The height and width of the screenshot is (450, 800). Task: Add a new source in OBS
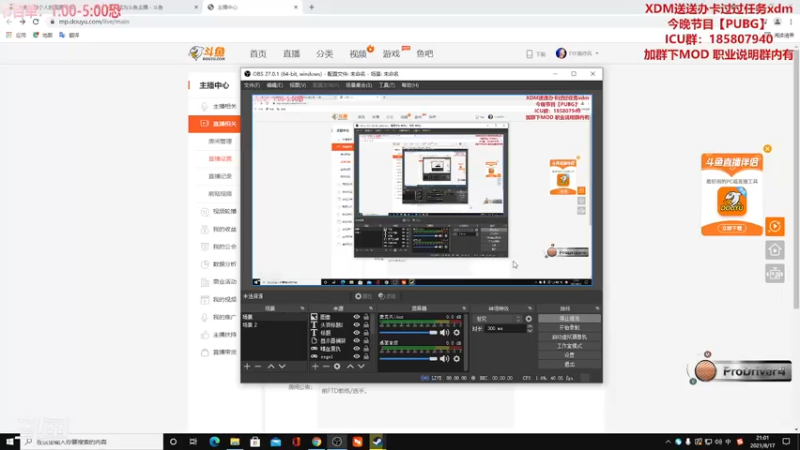pos(315,366)
